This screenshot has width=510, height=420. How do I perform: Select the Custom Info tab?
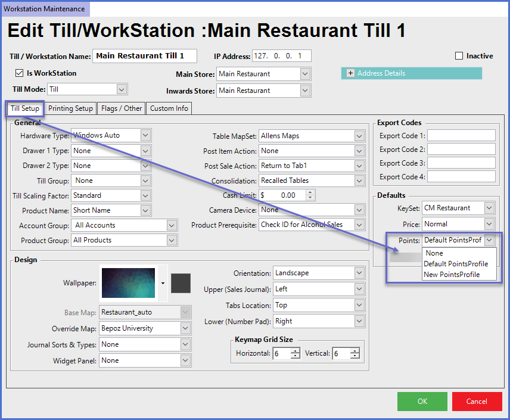[169, 108]
